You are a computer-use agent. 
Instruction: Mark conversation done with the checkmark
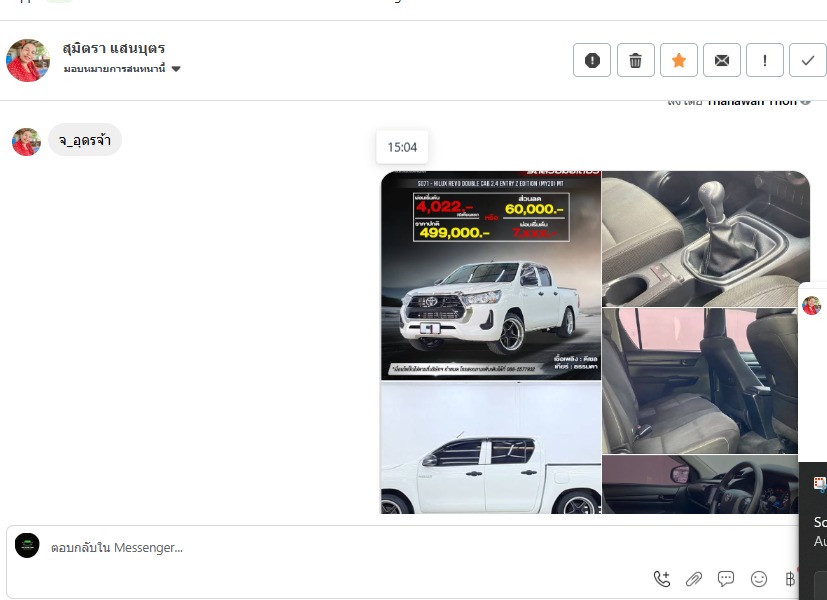click(807, 60)
